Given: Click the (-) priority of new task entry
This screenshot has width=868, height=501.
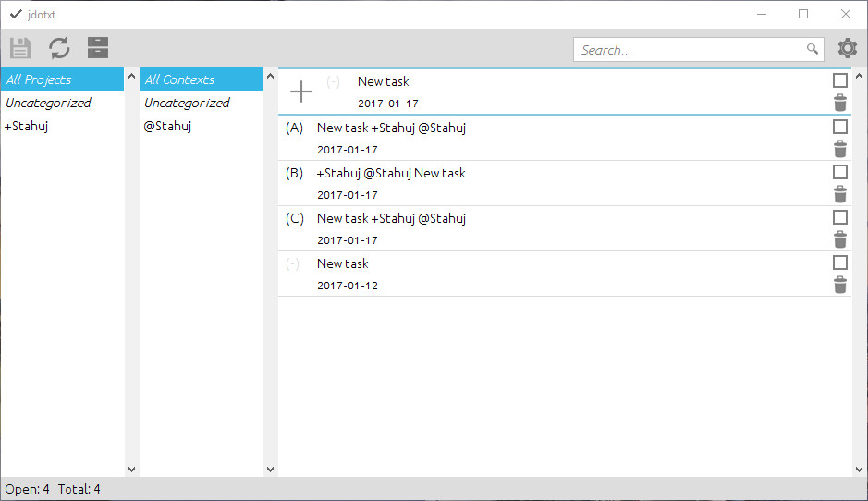Looking at the screenshot, I should pyautogui.click(x=334, y=82).
